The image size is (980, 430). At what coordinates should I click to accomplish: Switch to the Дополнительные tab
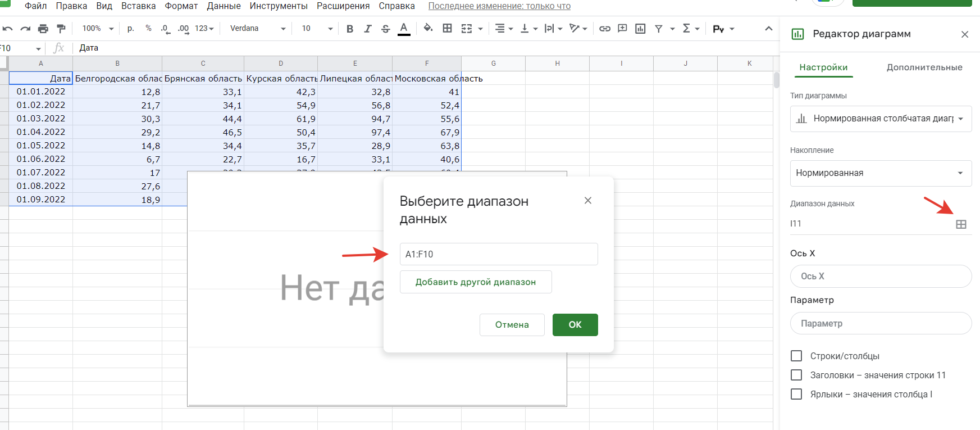click(924, 67)
